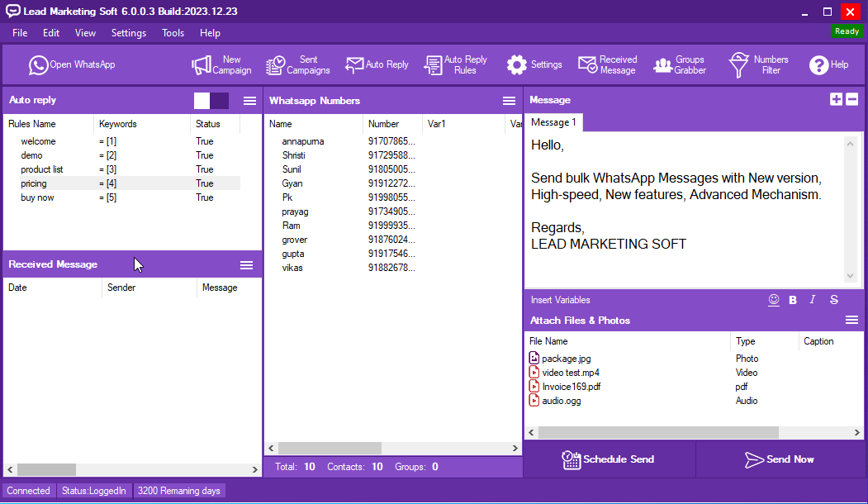Click the File Name column header
The image size is (868, 504).
[x=627, y=341]
